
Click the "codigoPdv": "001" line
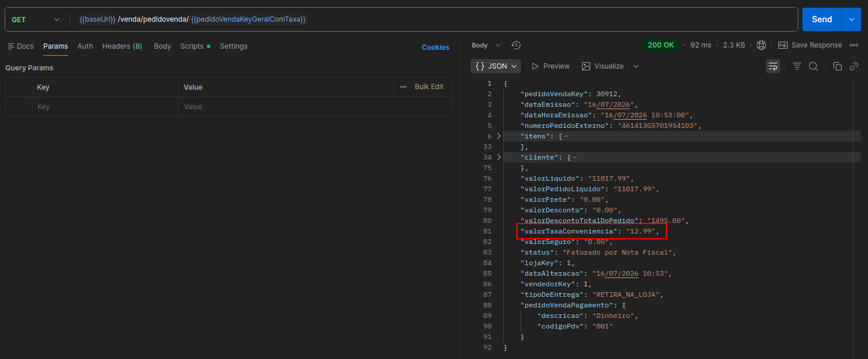[x=576, y=326]
